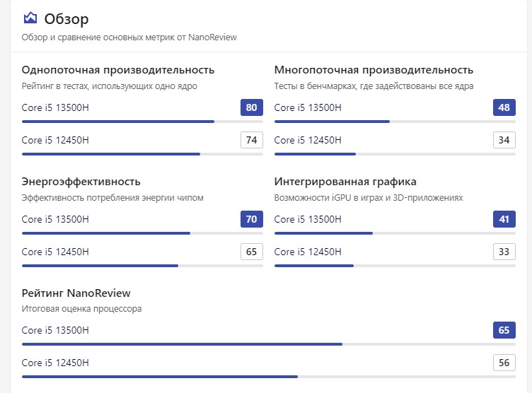The image size is (532, 393).
Task: Click NanoReview rating bar for Core i5 13500H
Action: [x=269, y=344]
